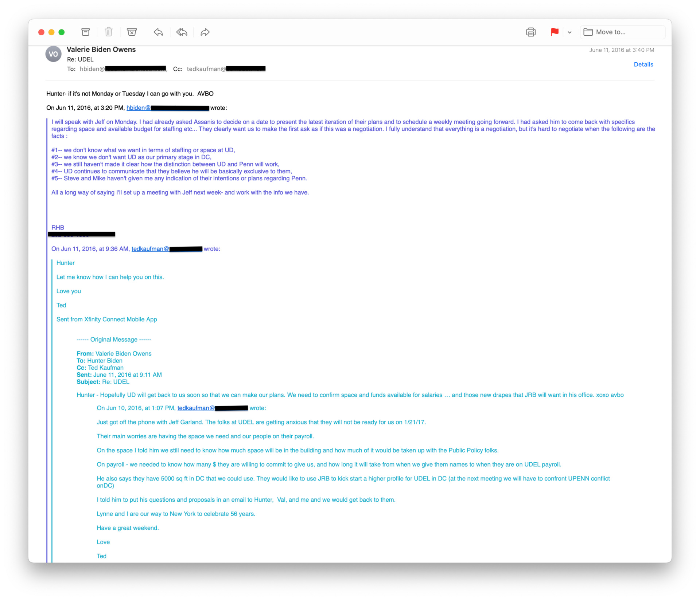Click the '#1-- we don't know what we want' line
Screen dimensions: 700x600
pos(143,150)
